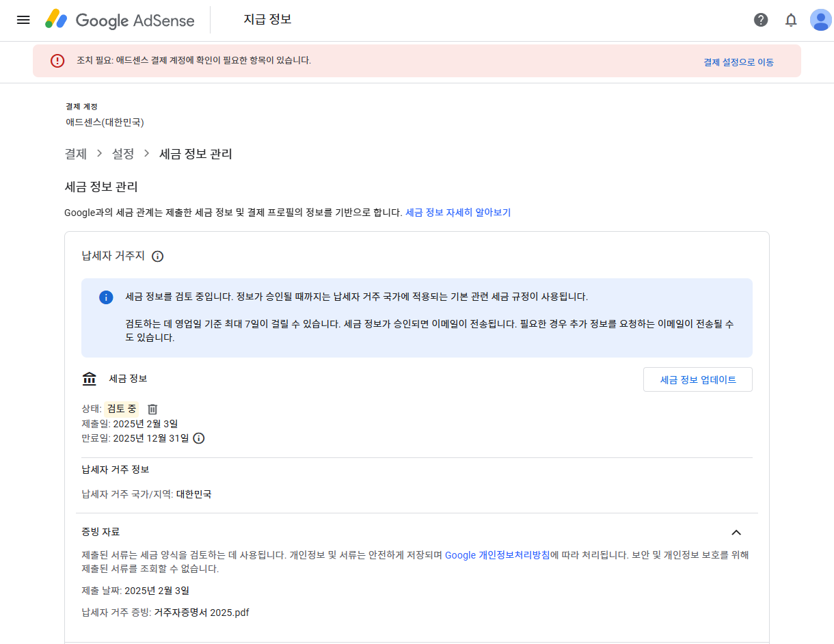Image resolution: width=834 pixels, height=644 pixels.
Task: Open the navigation hamburger menu
Action: [x=23, y=20]
